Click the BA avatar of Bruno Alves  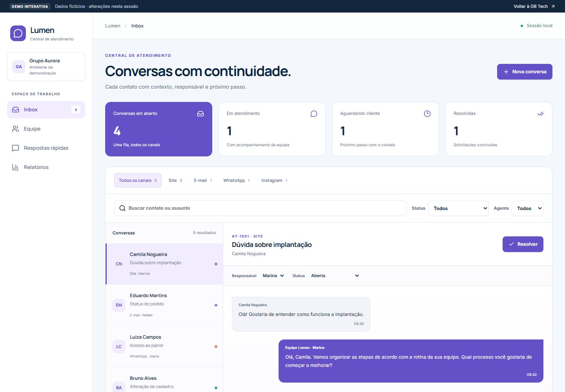[x=119, y=387]
